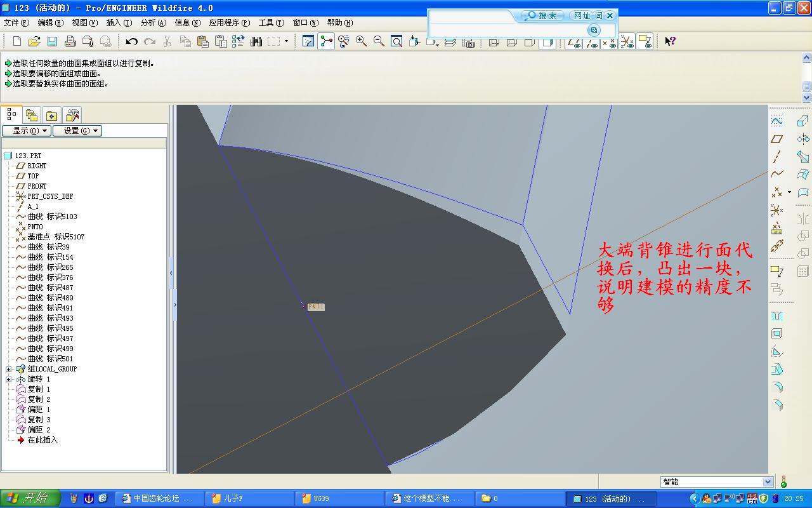Screen dimensions: 812x508
Task: Select the Boundary Blend tool
Action: [803, 173]
